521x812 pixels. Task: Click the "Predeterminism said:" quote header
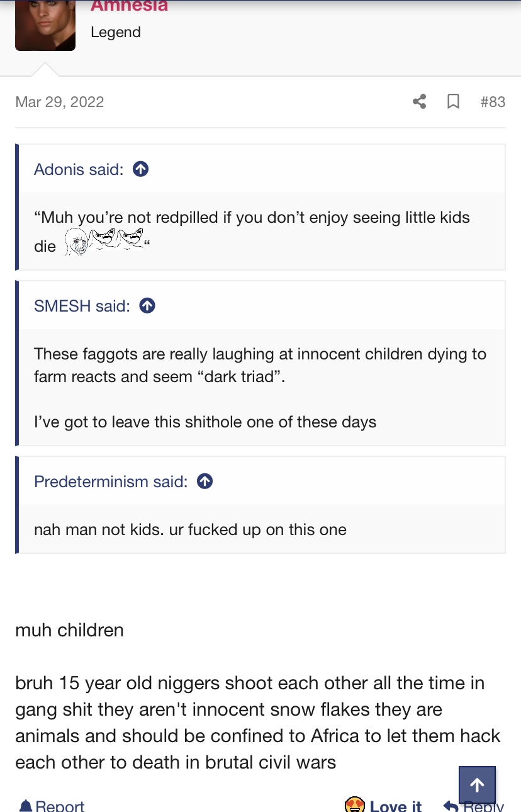pos(111,481)
